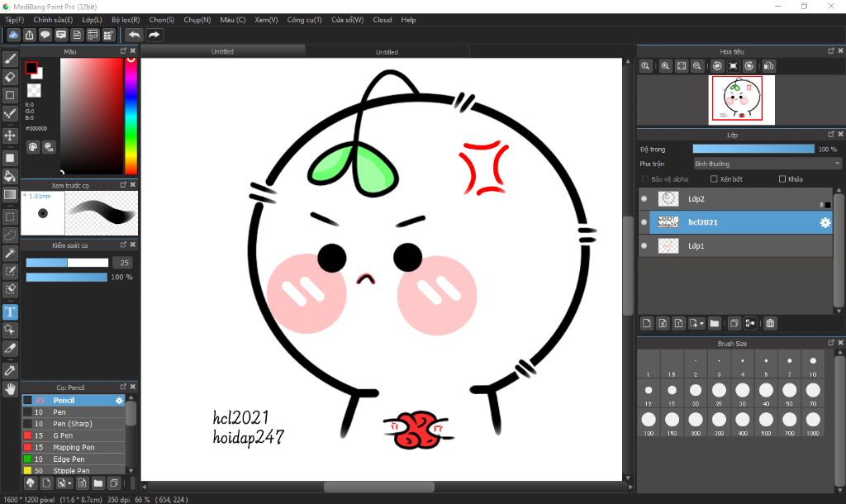Image resolution: width=846 pixels, height=504 pixels.
Task: Add a new layer in the layer panel
Action: point(647,323)
